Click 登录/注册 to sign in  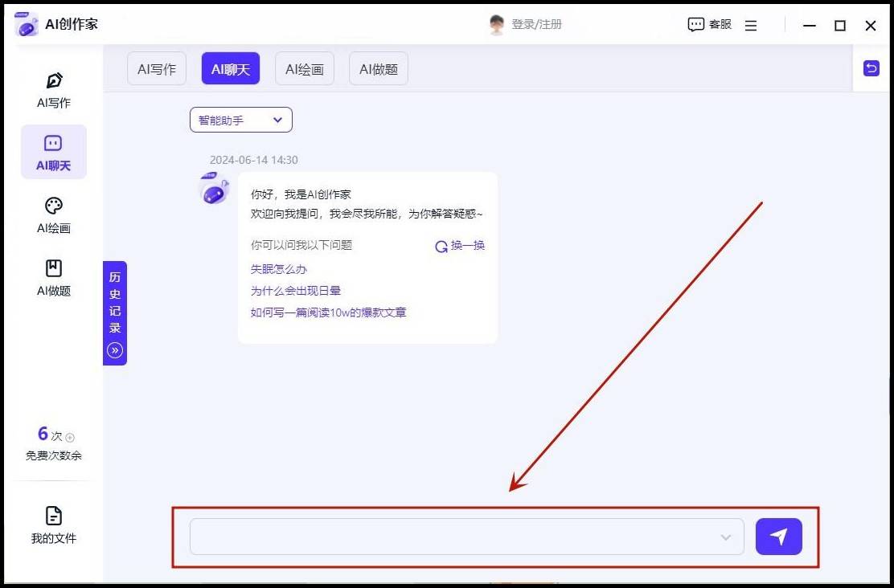536,25
